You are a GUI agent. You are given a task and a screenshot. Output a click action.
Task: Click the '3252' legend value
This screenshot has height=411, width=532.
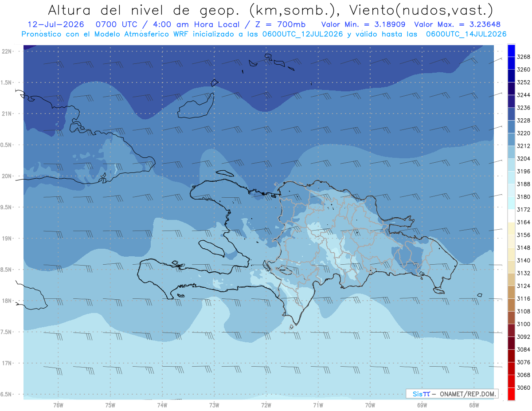point(524,82)
